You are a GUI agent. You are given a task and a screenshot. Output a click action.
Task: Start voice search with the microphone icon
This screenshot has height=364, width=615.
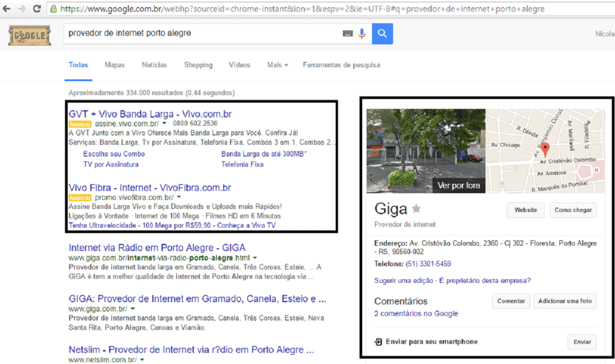point(362,34)
